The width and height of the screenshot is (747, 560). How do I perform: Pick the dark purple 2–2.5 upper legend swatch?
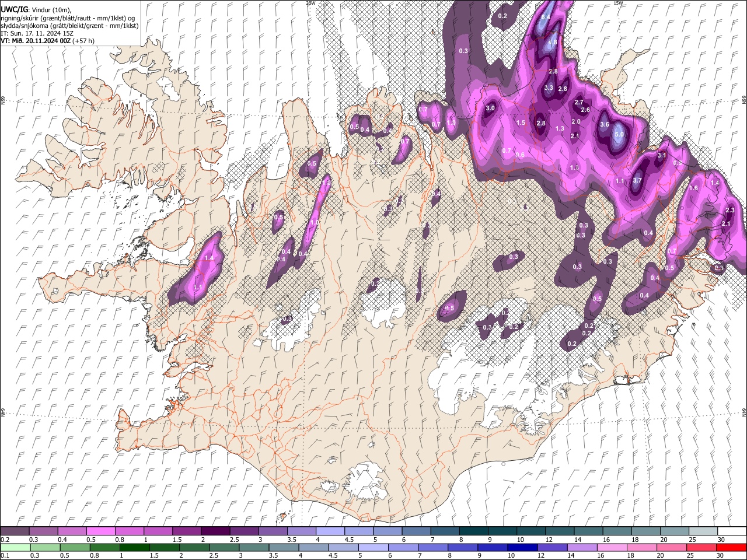click(x=215, y=531)
